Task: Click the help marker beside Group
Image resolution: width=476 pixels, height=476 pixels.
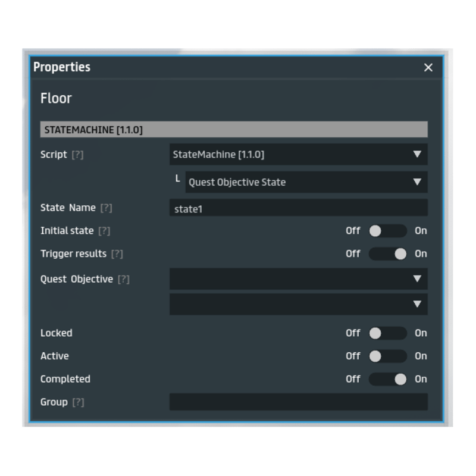Action: tap(78, 402)
